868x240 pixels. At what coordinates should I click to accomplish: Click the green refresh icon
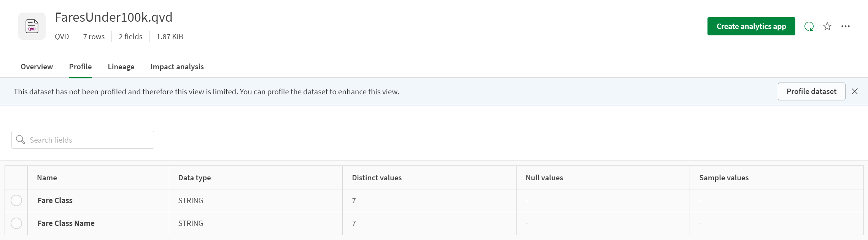809,26
